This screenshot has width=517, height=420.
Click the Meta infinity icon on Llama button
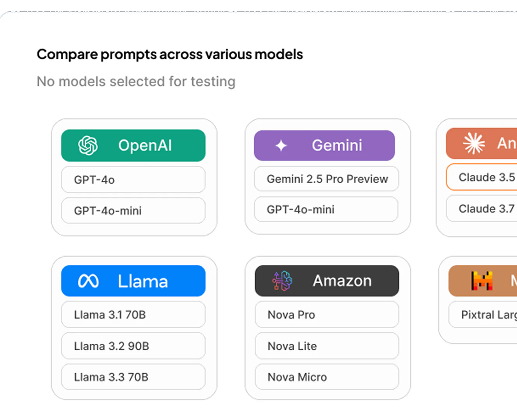89,281
